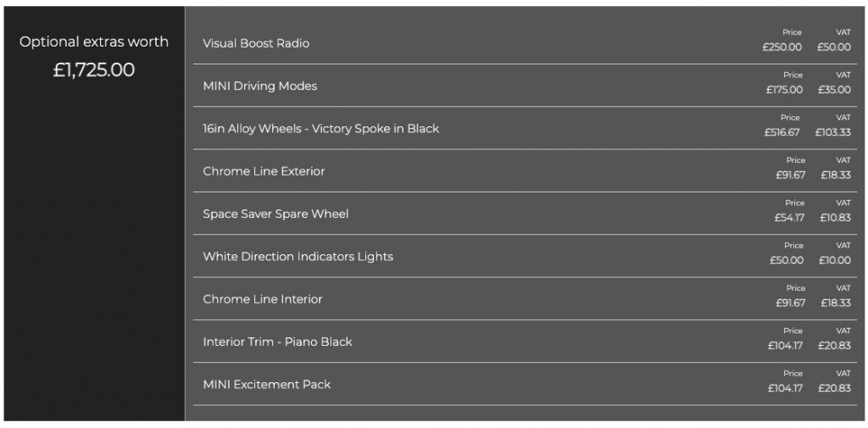Image resolution: width=868 pixels, height=428 pixels.
Task: Click the £10.83 VAT for spare wheel
Action: 835,218
